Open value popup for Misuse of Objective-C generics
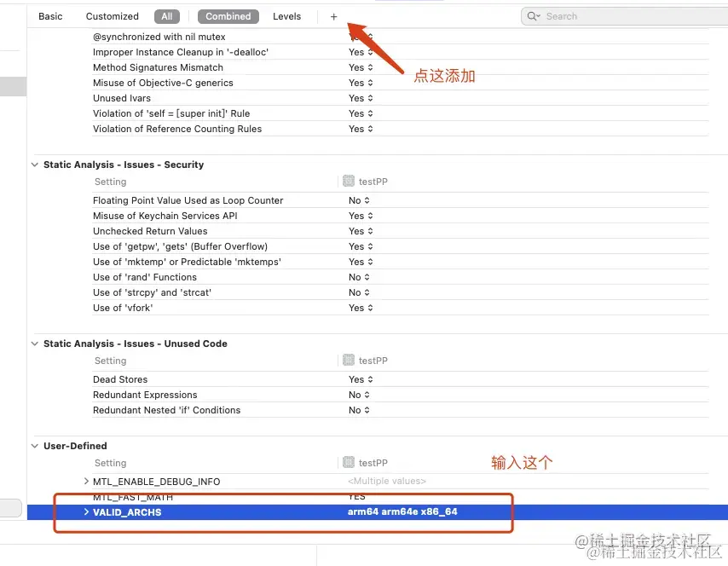 coord(361,83)
